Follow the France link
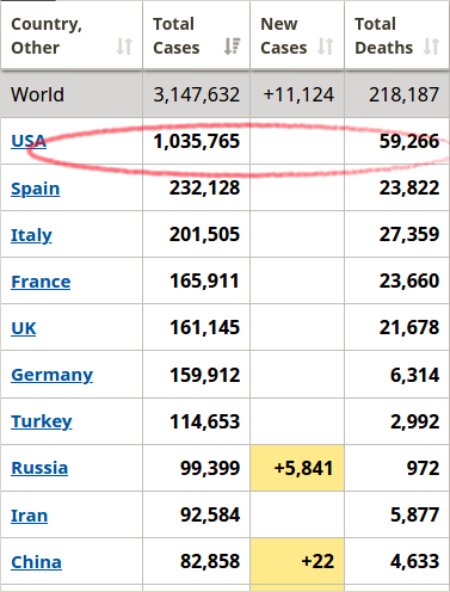 click(41, 282)
